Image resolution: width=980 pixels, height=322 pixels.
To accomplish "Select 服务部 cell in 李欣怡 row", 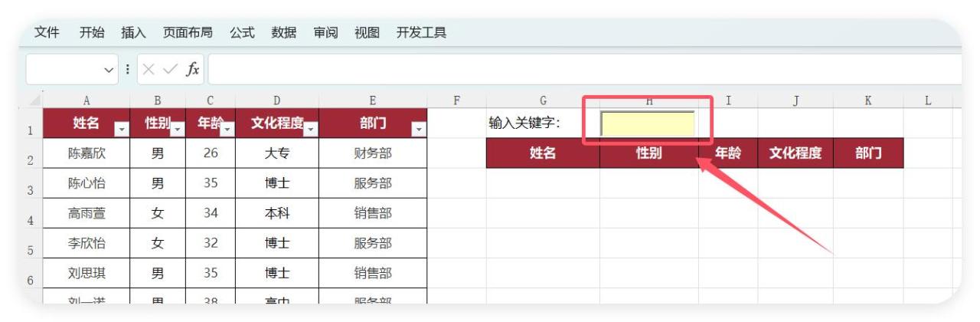I will coord(372,243).
